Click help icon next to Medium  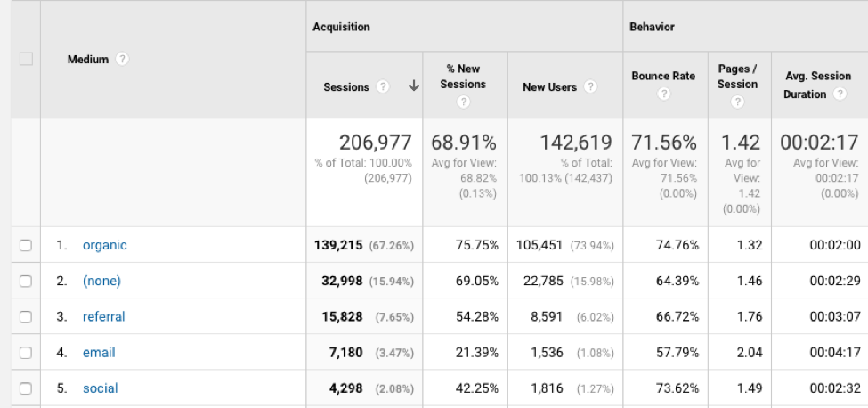(122, 60)
